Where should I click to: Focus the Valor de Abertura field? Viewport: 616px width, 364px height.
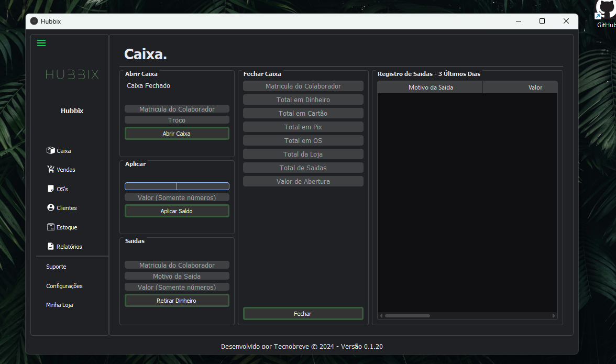(303, 181)
